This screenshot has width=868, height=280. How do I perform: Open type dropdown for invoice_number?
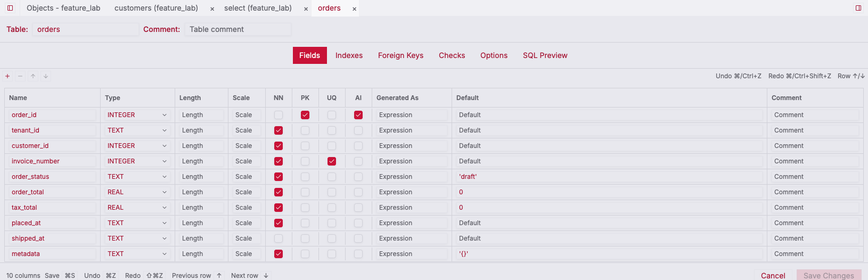pyautogui.click(x=137, y=161)
